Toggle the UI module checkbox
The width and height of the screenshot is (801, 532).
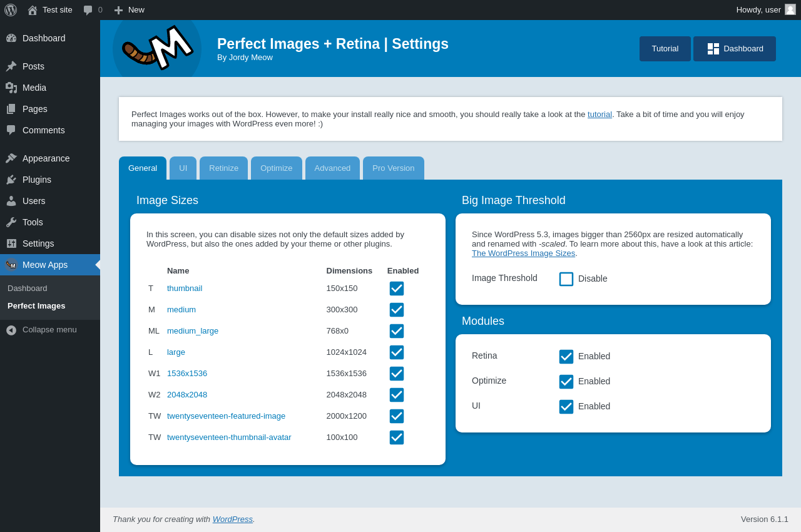(x=566, y=407)
